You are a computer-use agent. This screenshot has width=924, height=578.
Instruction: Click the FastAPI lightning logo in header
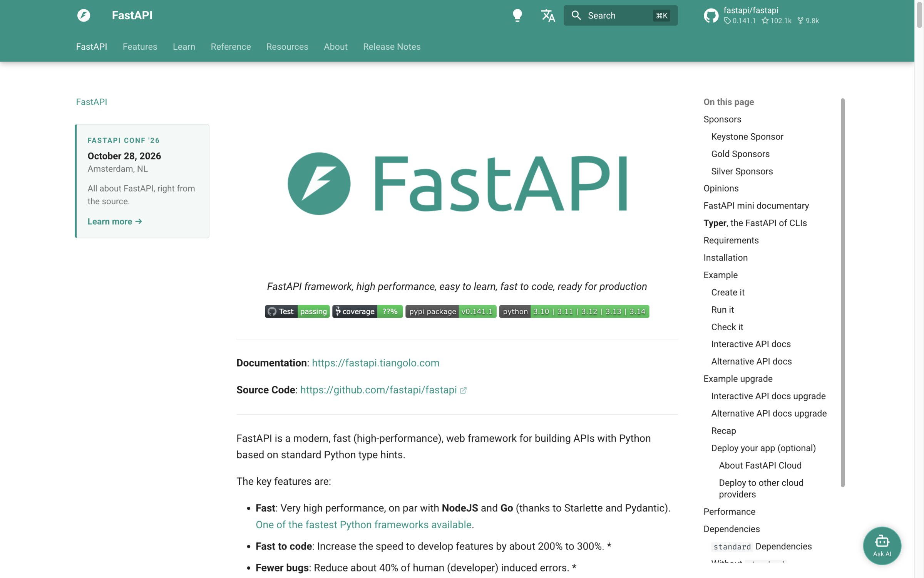pos(84,15)
